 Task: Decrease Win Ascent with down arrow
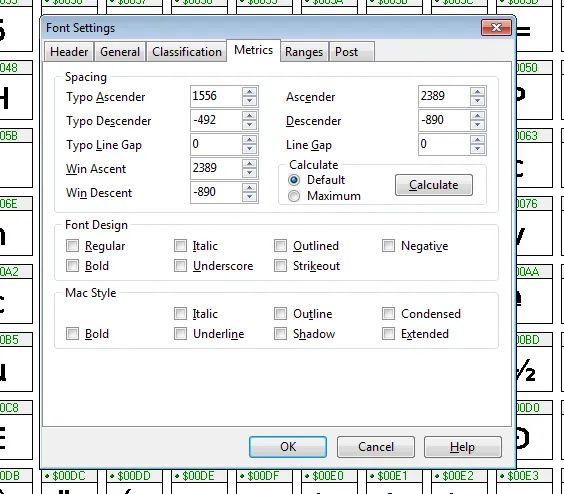click(x=249, y=173)
